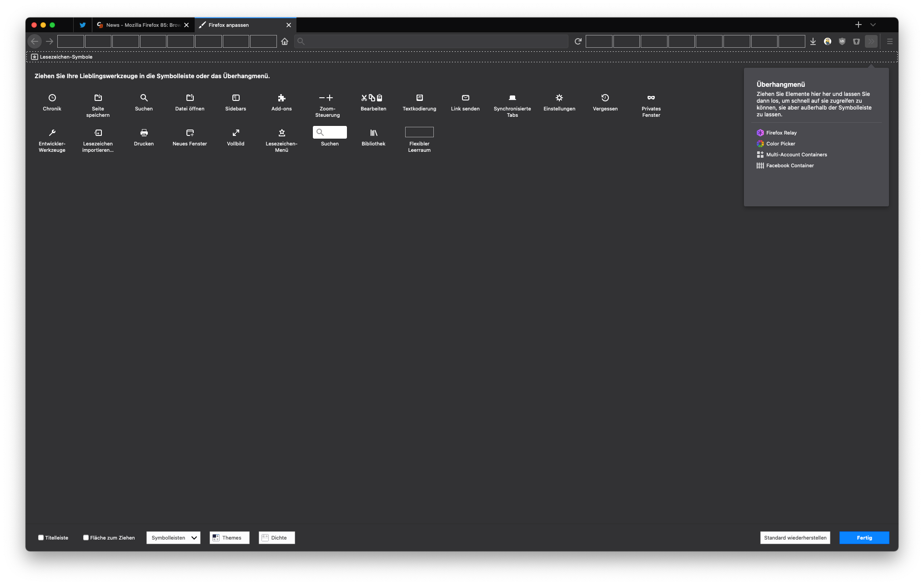Click the Privates Fenster mask icon

click(651, 98)
